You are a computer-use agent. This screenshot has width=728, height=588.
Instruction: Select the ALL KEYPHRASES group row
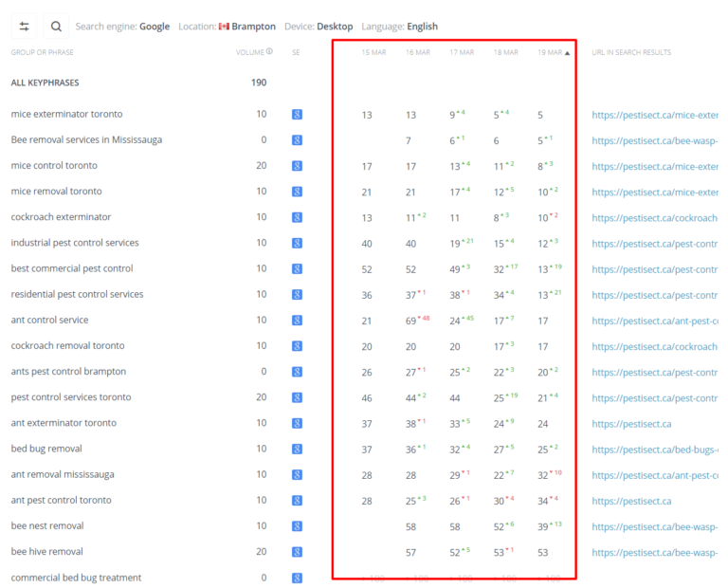click(45, 83)
